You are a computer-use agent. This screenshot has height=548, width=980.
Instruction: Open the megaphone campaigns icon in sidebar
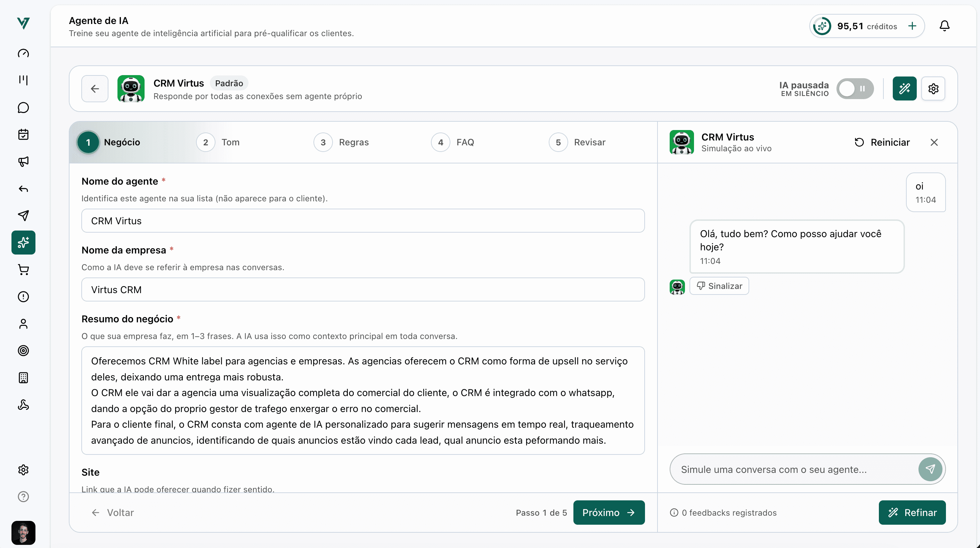click(x=23, y=161)
